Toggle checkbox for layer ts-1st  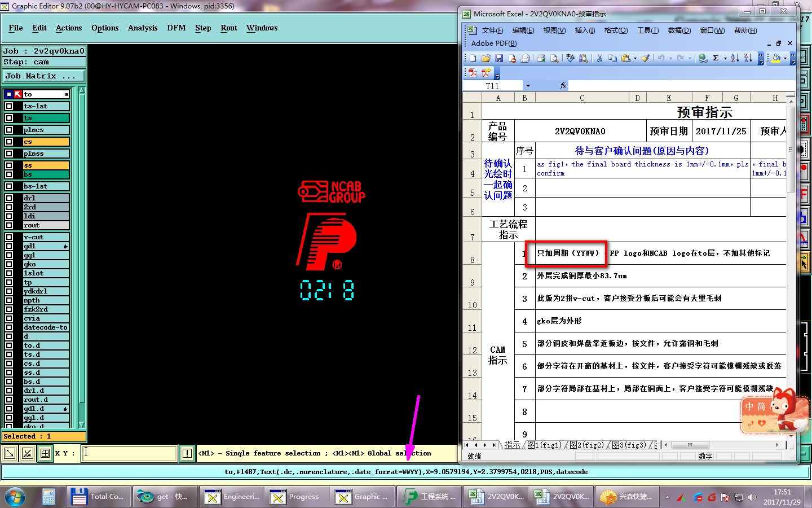pyautogui.click(x=9, y=106)
